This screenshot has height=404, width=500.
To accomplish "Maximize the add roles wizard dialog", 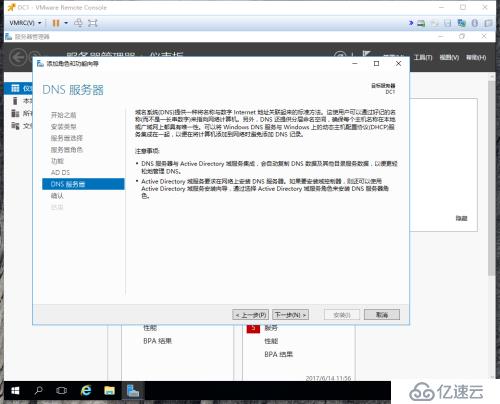I will (x=376, y=63).
